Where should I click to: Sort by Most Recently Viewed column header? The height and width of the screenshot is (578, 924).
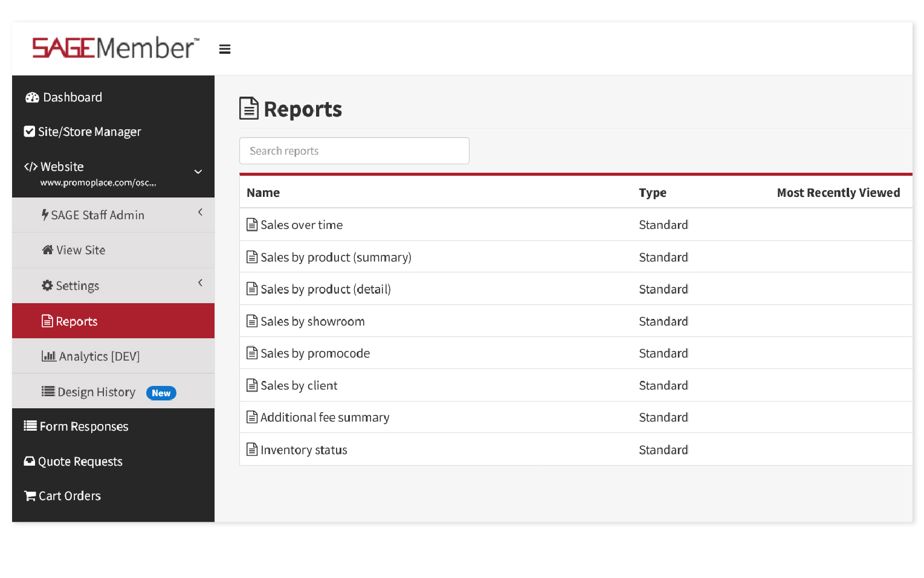[838, 193]
